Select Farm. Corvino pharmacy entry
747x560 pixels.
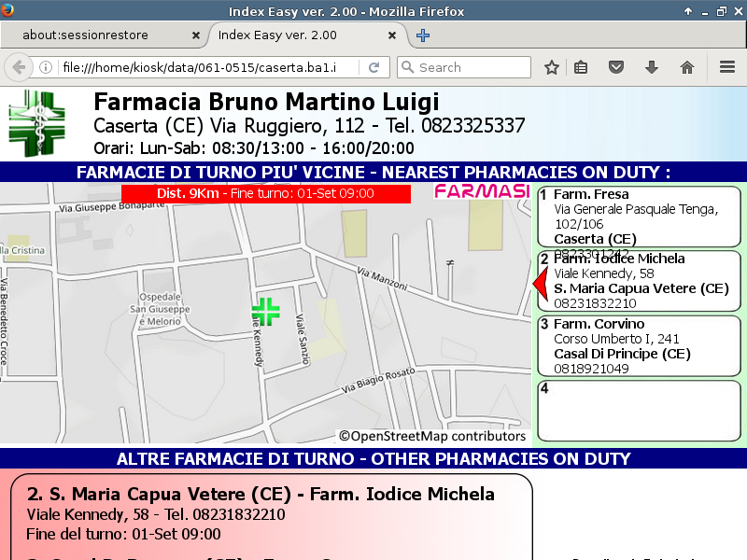(639, 346)
